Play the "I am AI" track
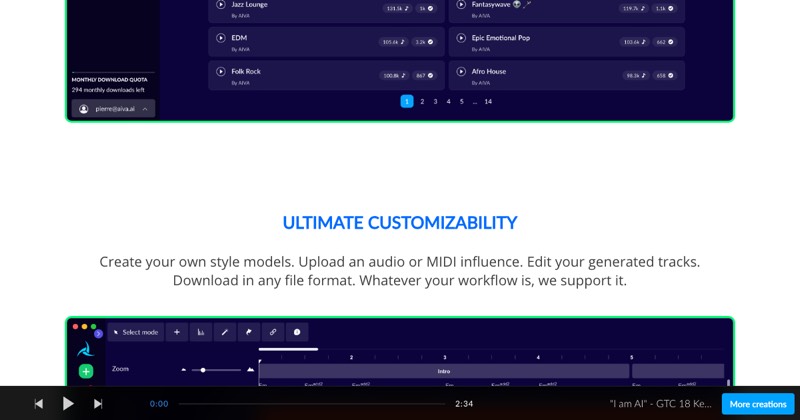 (68, 404)
